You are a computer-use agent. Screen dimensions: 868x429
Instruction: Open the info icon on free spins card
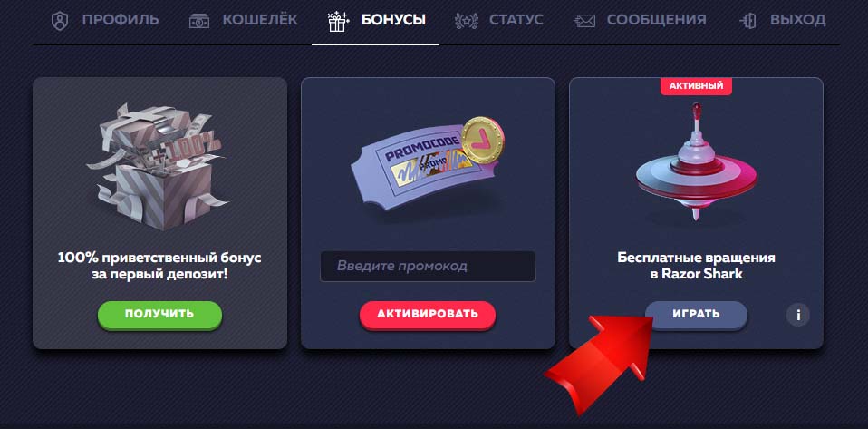[x=797, y=315]
